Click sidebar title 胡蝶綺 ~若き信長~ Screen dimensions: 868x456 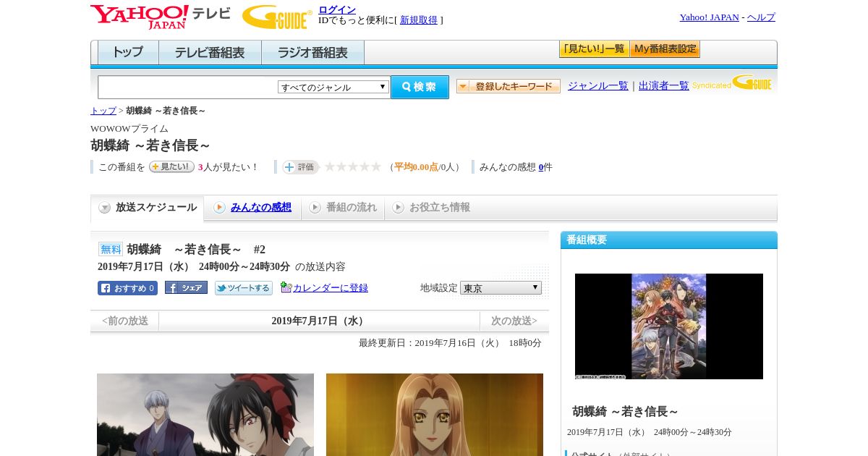coord(626,412)
